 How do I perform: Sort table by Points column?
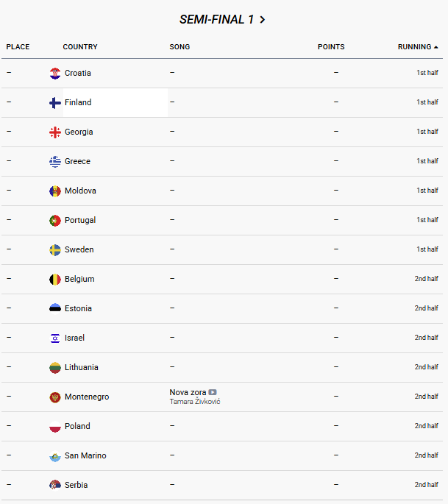coord(331,47)
